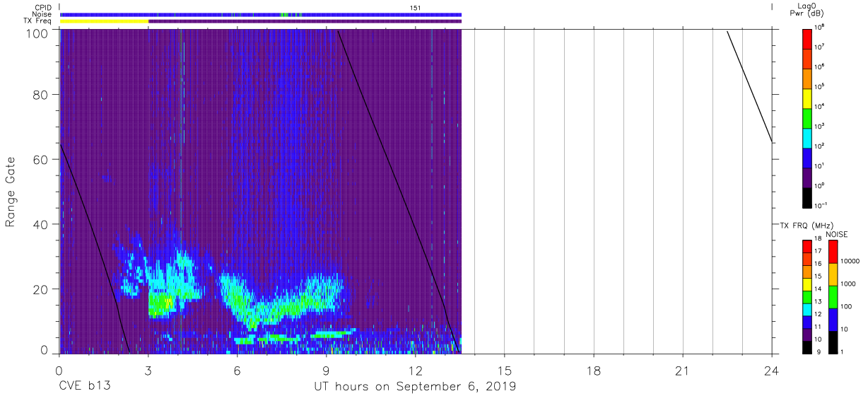This screenshot has height=401, width=868.
Task: Click the 20 tick on Range Gate axis
Action: point(40,289)
